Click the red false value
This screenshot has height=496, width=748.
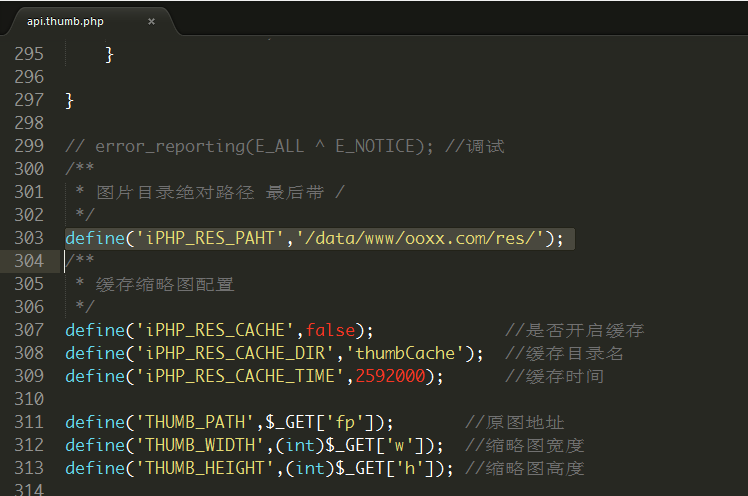[330, 330]
